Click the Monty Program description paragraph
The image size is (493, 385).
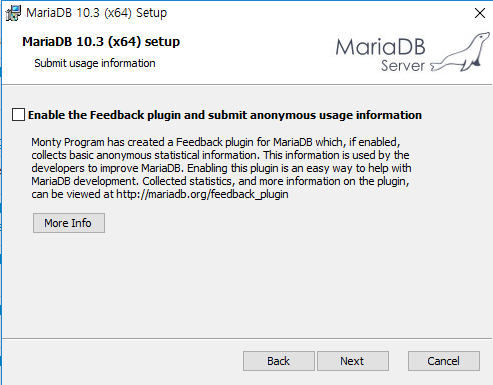point(221,168)
